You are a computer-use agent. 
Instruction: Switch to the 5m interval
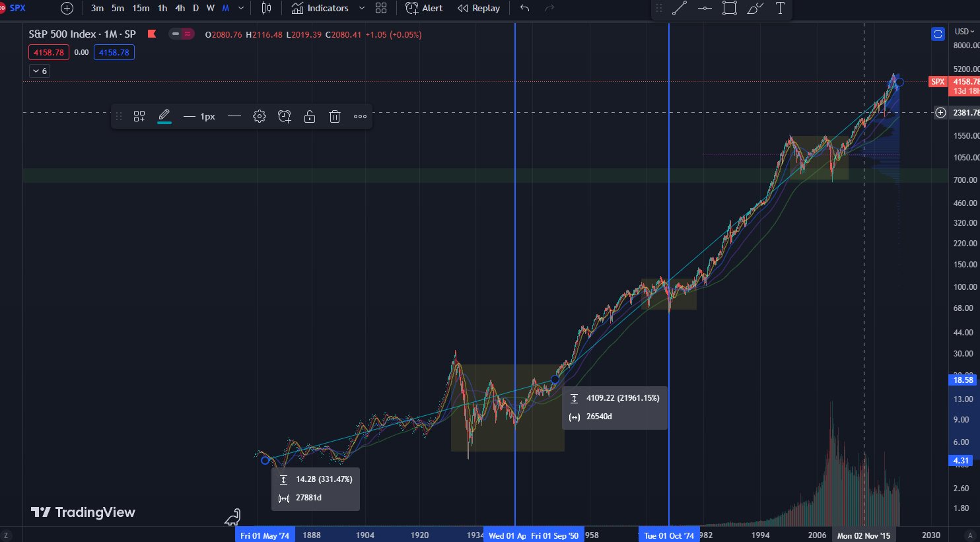pyautogui.click(x=118, y=8)
